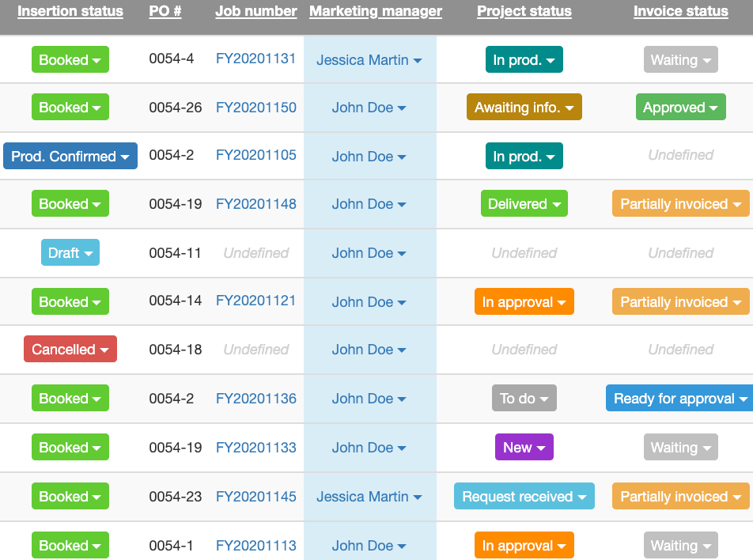This screenshot has height=560, width=753.
Task: Sort the table by PO # column
Action: (165, 11)
